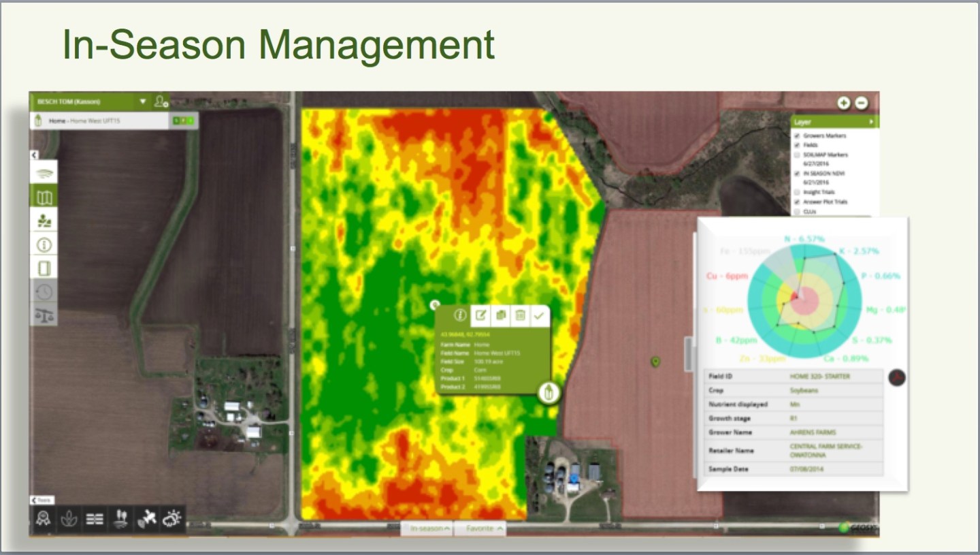The height and width of the screenshot is (555, 980).
Task: Click the green marker on the red field
Action: pyautogui.click(x=655, y=362)
